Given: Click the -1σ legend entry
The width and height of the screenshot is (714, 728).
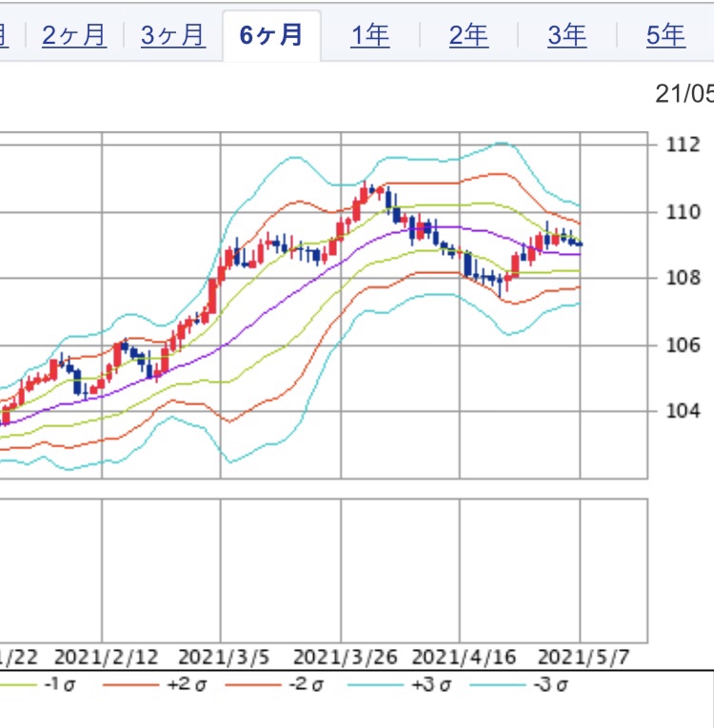Looking at the screenshot, I should point(38,685).
